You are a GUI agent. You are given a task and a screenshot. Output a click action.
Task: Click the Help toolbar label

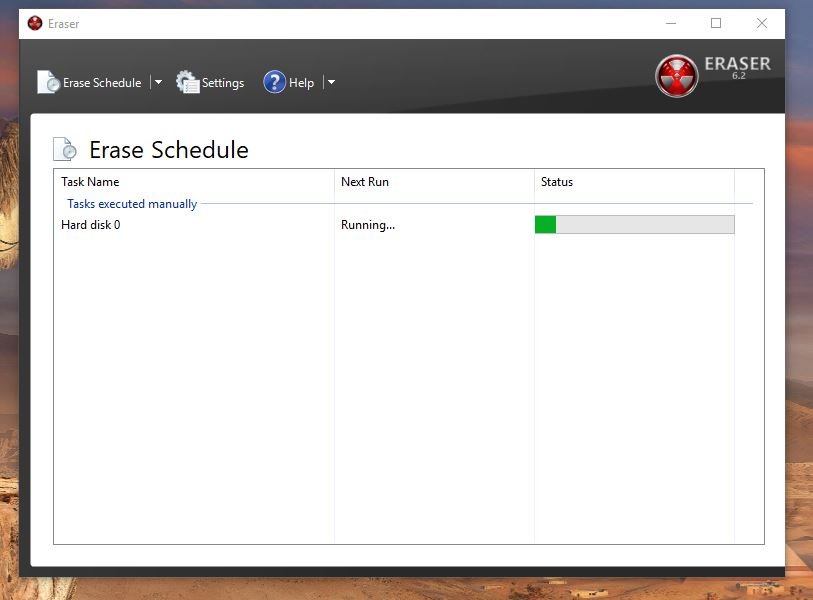301,83
